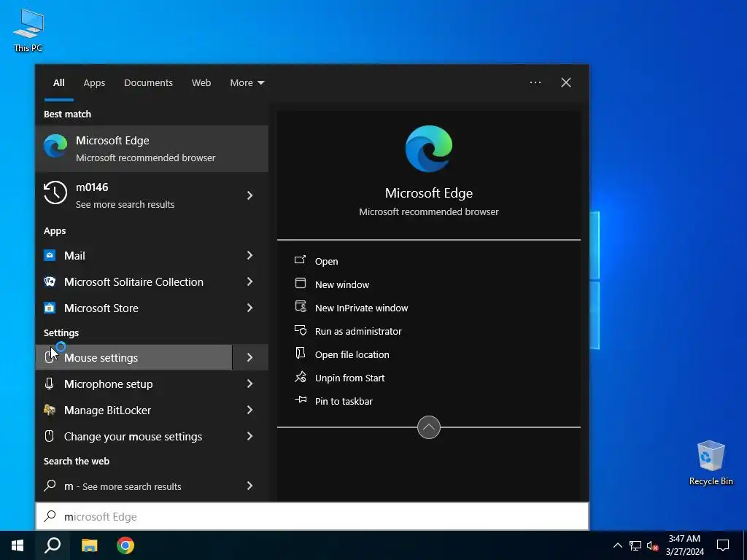Screen dimensions: 747x560
Task: Open Microsoft Solitaire Collection result
Action: point(133,282)
